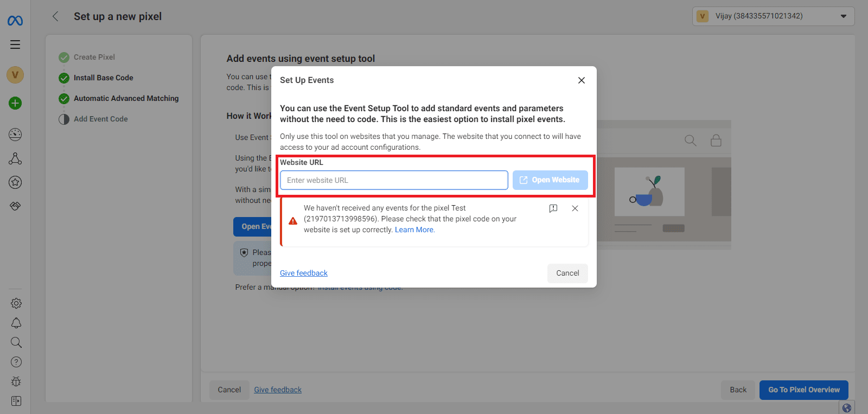This screenshot has width=868, height=414.
Task: Click the Open Website button
Action: [550, 180]
